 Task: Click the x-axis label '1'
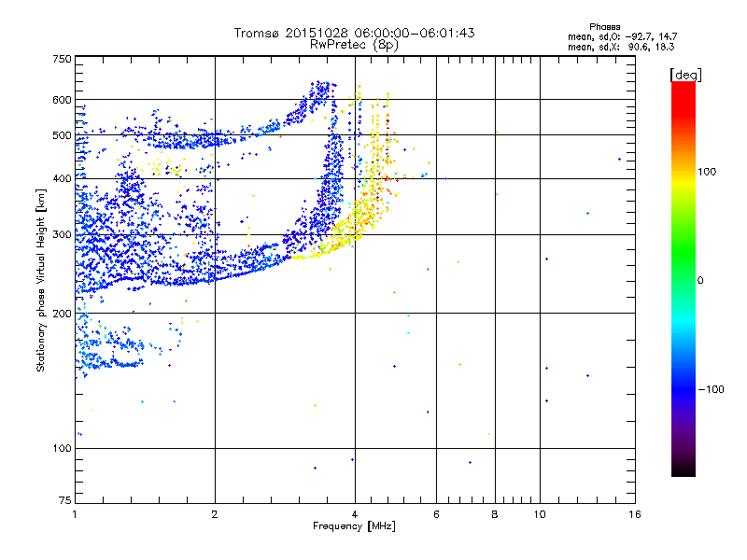(x=75, y=514)
